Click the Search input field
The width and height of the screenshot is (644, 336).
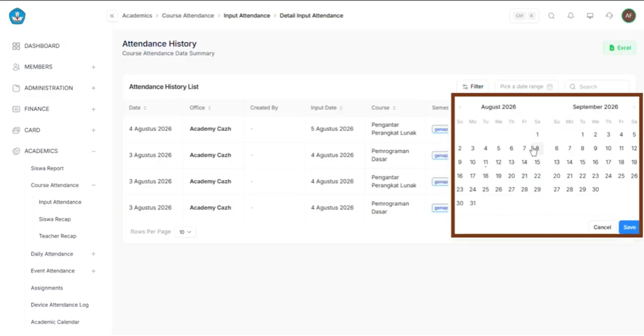[x=597, y=87]
